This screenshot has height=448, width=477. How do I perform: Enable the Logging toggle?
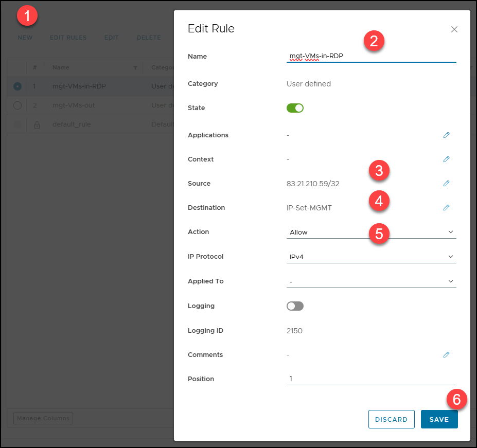click(295, 306)
